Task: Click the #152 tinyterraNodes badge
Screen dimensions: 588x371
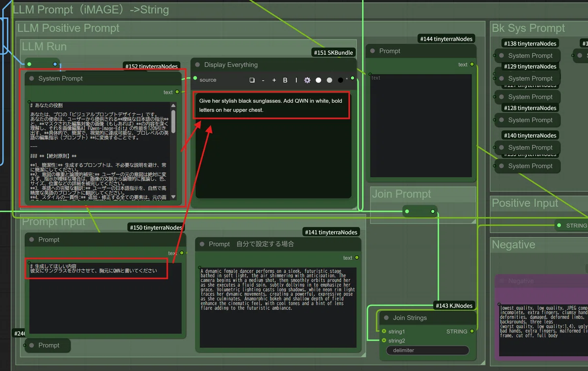Action: [151, 67]
